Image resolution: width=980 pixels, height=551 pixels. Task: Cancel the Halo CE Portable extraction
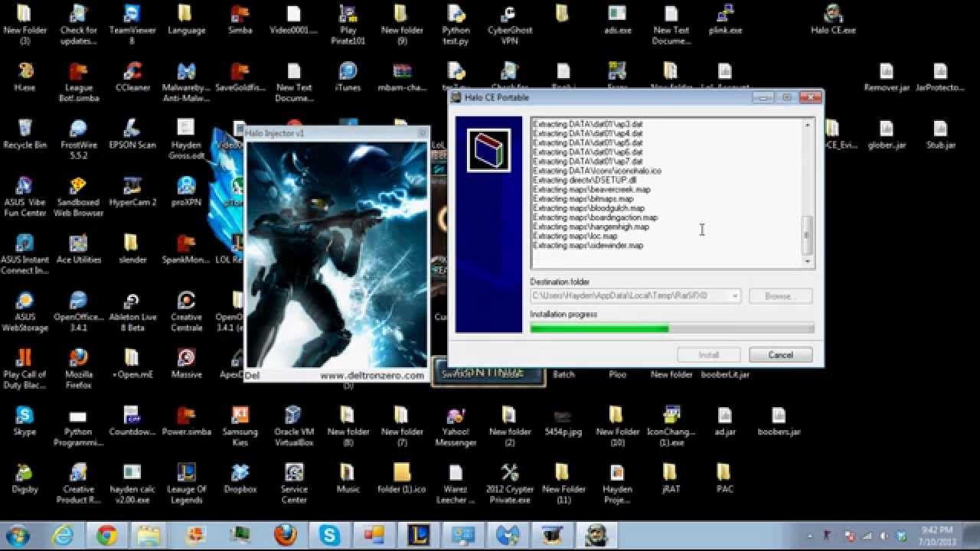point(780,355)
